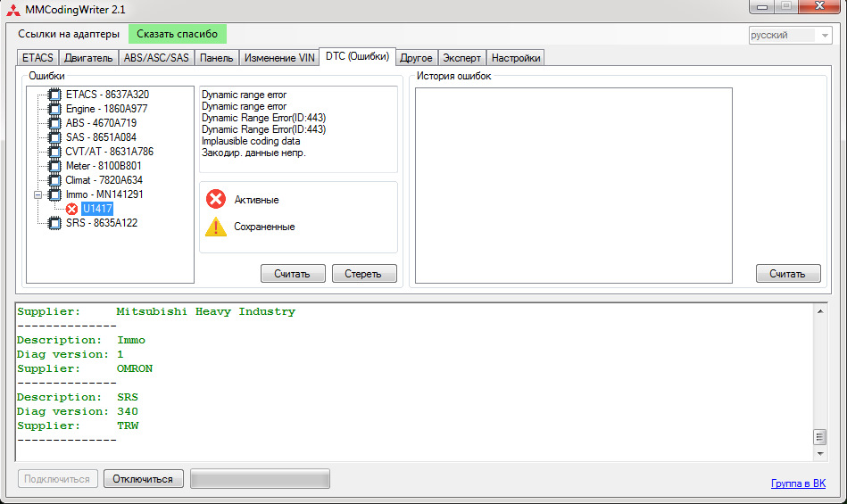Click green Сказать спасибо button
The height and width of the screenshot is (504, 847).
[x=178, y=34]
